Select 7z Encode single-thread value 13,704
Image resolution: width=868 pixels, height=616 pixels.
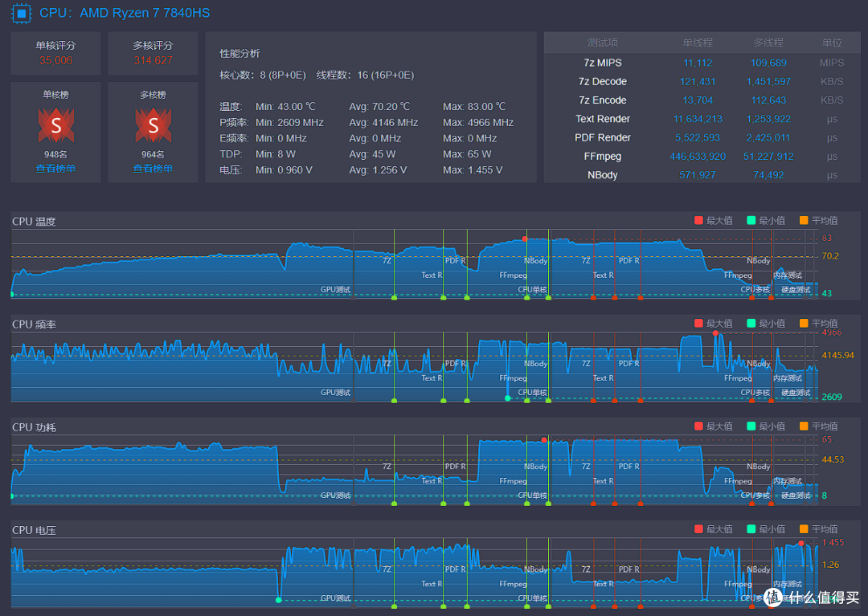click(698, 100)
